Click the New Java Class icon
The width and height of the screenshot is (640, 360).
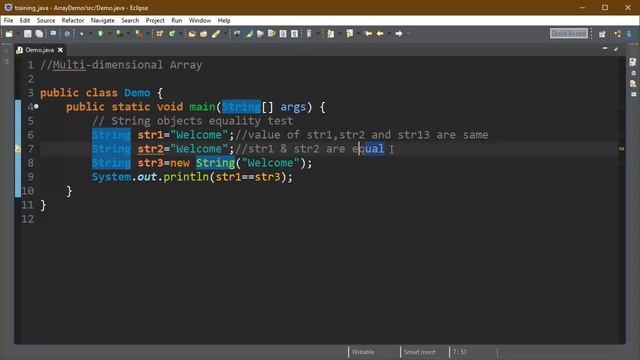tap(172, 34)
